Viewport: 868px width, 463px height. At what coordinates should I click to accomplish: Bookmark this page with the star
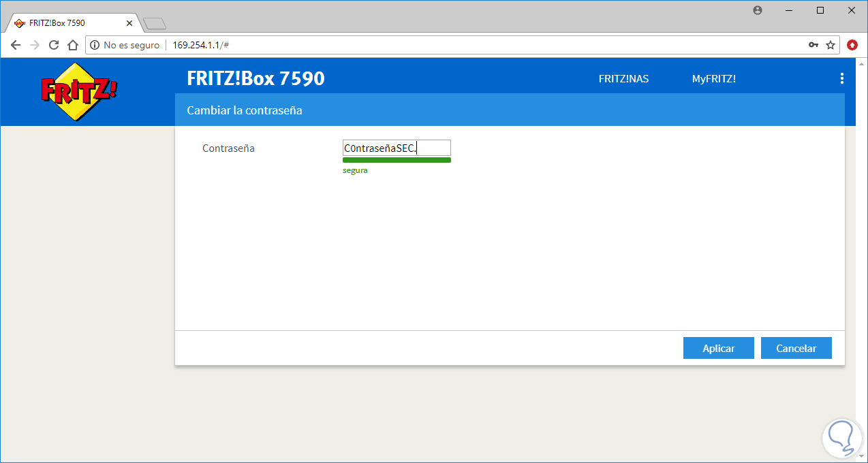pyautogui.click(x=831, y=45)
